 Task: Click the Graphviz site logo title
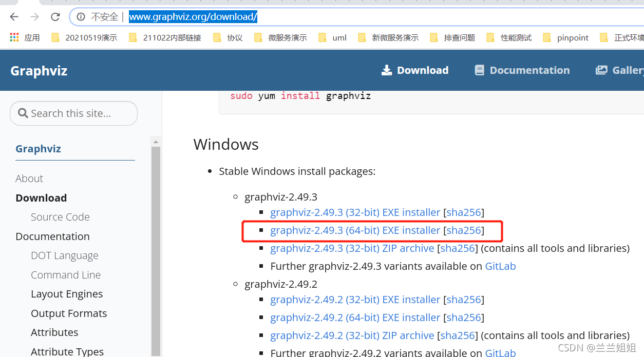(39, 71)
